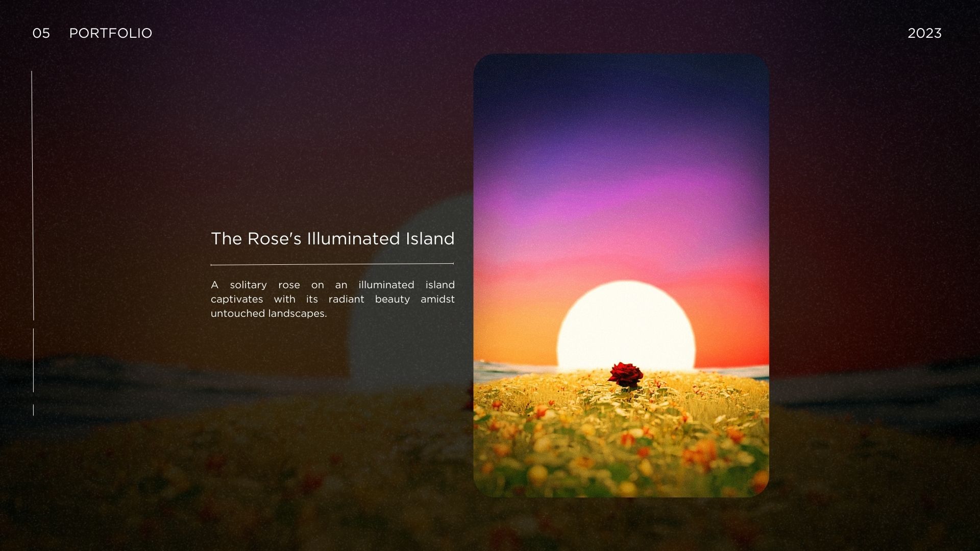980x551 pixels.
Task: Select the shortest vertical line segment
Action: point(33,410)
